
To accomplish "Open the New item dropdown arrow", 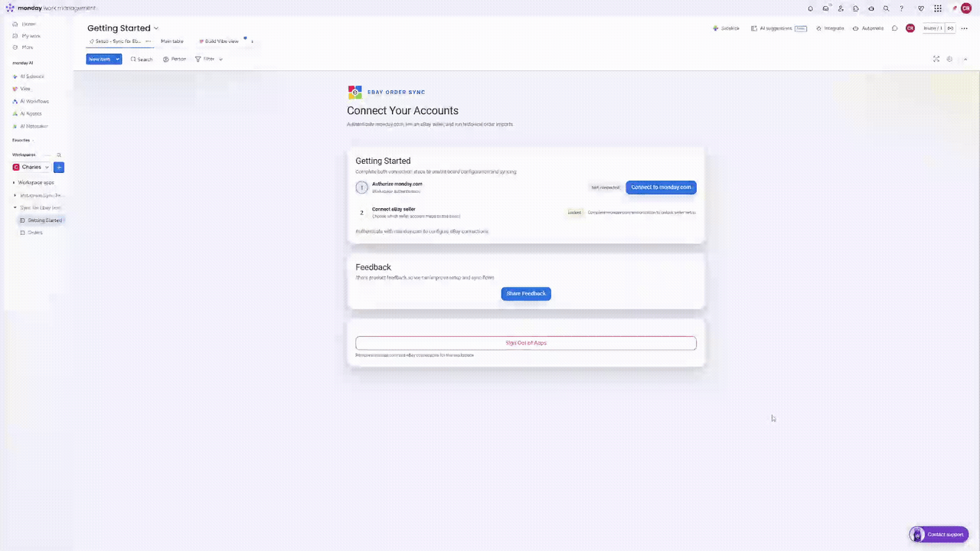I will [117, 59].
